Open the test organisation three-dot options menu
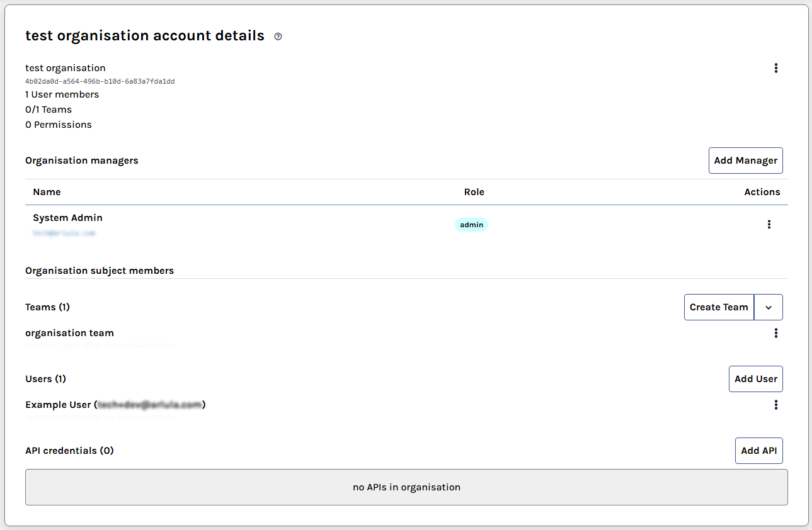The height and width of the screenshot is (530, 812). click(x=775, y=68)
